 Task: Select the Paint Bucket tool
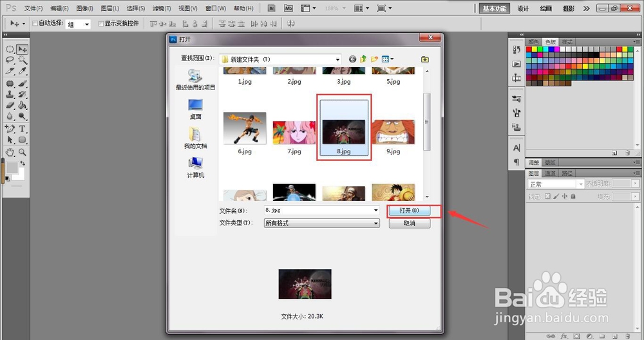pos(22,105)
